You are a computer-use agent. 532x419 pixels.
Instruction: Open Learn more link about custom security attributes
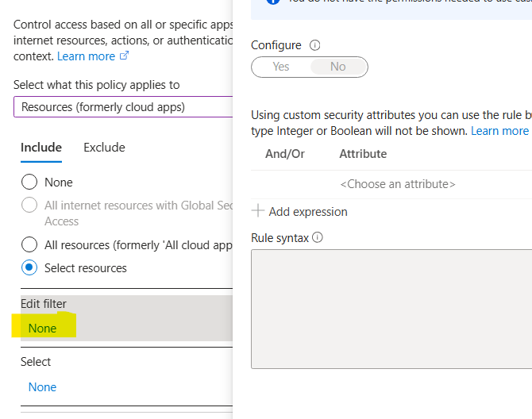499,131
